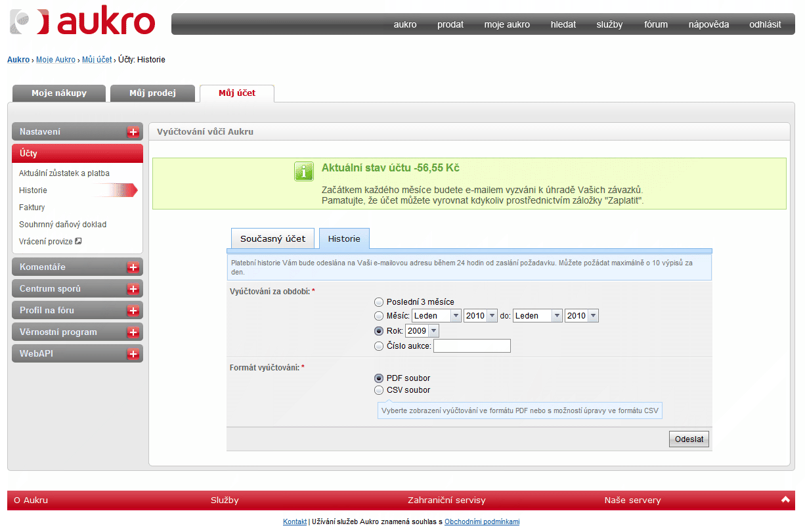Switch to the Současný účet tab
The image size is (805, 532).
point(273,238)
